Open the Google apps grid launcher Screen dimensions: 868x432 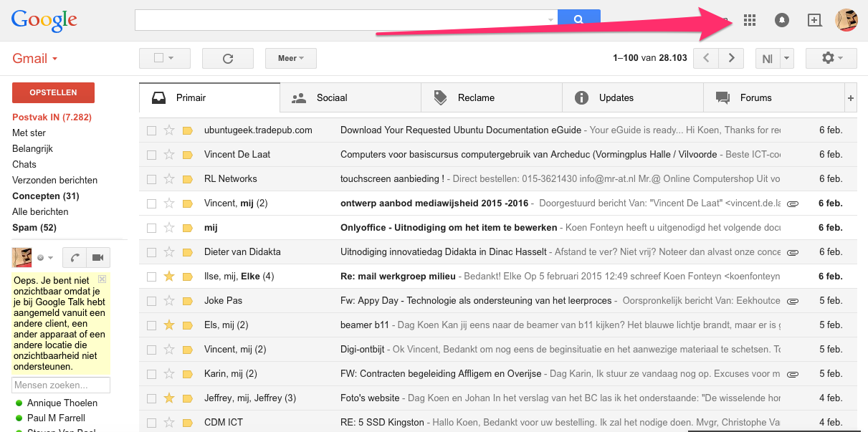pyautogui.click(x=750, y=20)
